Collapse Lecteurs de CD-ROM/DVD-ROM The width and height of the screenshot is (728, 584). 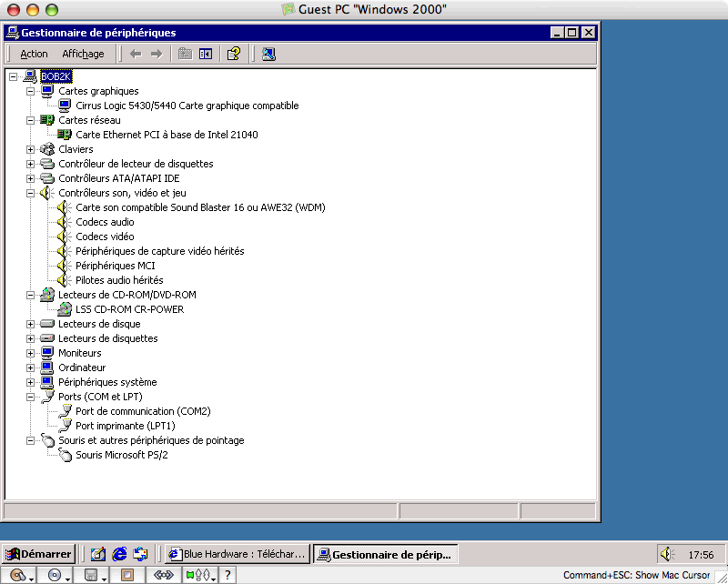(31, 295)
